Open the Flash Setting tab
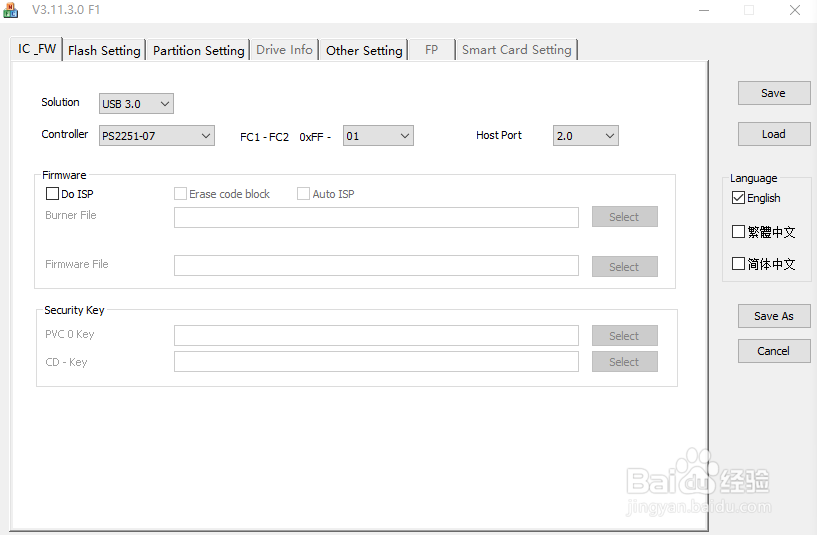The width and height of the screenshot is (817, 535). (x=104, y=51)
